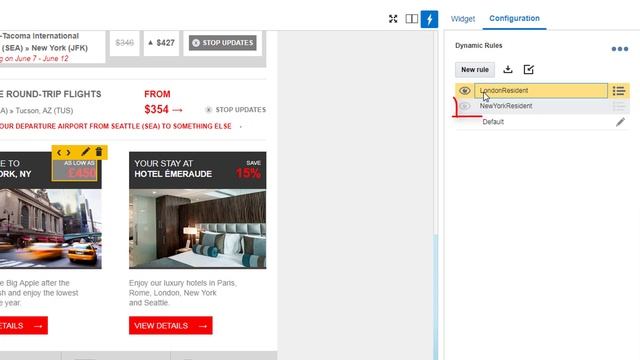Click the preview pane vertical scrollbar
The image size is (640, 360).
436,297
